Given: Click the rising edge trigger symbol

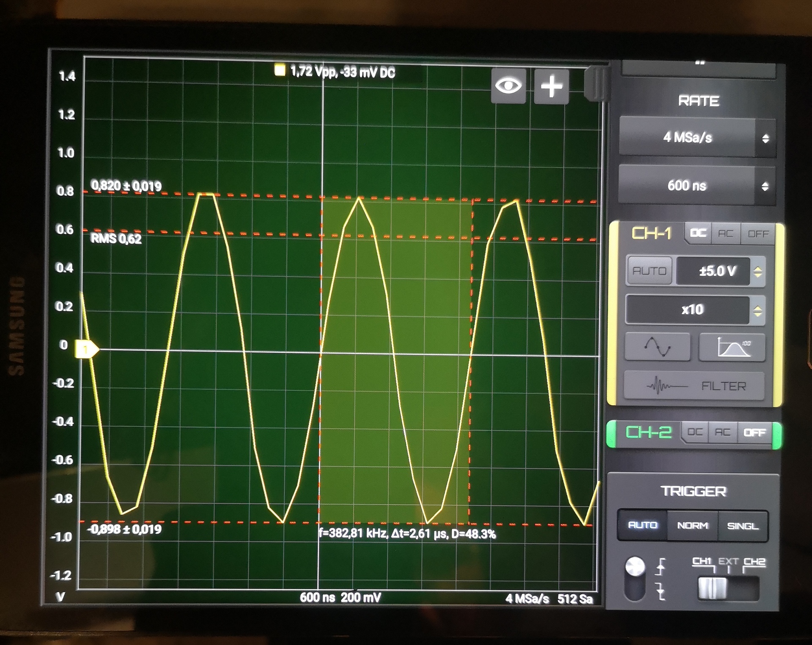Looking at the screenshot, I should coord(661,566).
